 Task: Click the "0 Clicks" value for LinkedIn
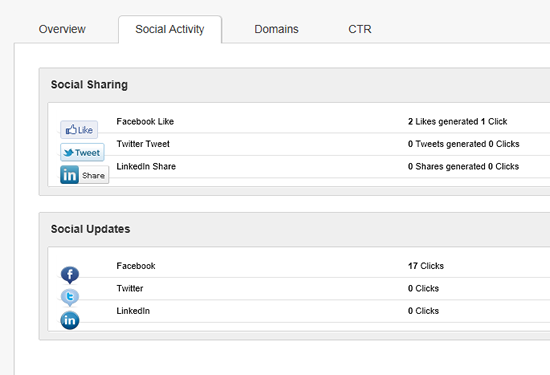(423, 311)
